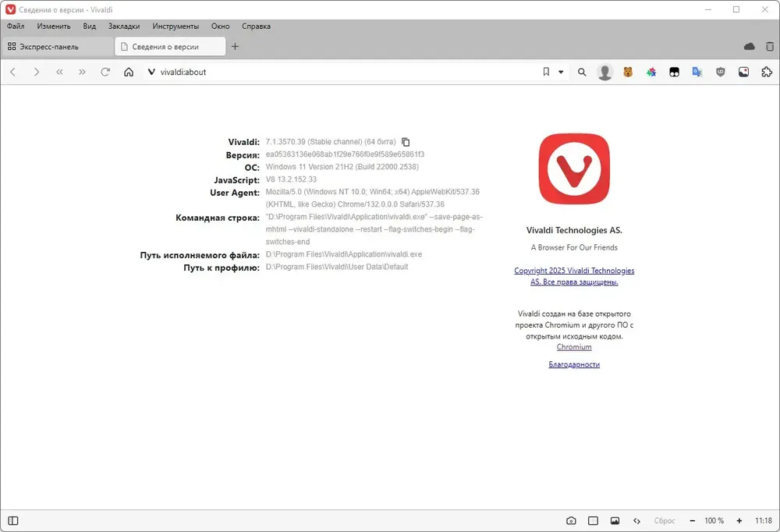
Task: Click the Vivaldi Technologies AS. heading
Action: pyautogui.click(x=574, y=230)
